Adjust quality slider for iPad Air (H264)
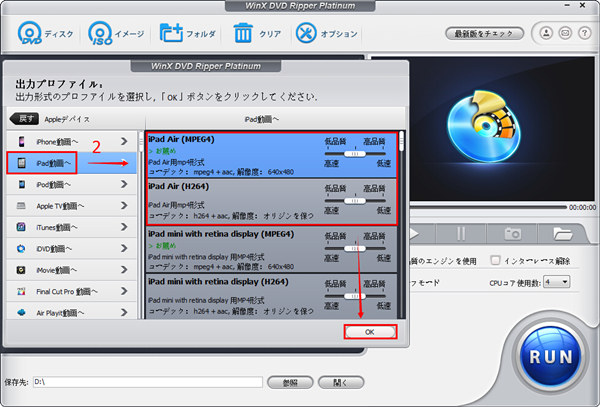This screenshot has width=600, height=407. 355,201
